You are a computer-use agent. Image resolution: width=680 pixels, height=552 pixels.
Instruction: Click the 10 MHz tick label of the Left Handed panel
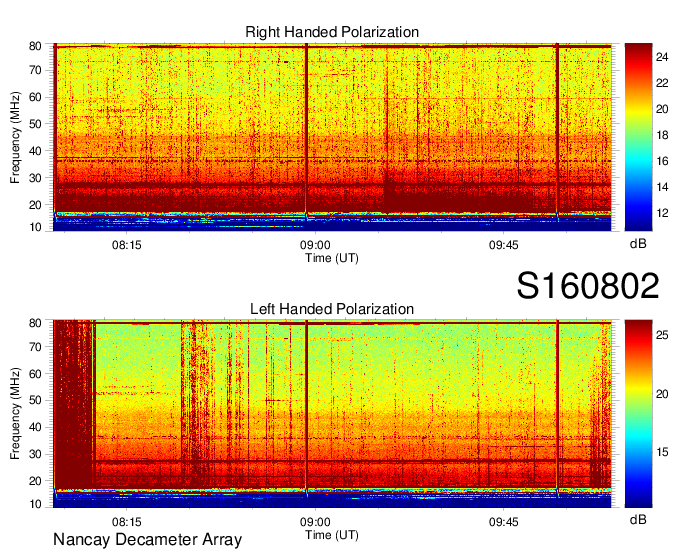(35, 504)
